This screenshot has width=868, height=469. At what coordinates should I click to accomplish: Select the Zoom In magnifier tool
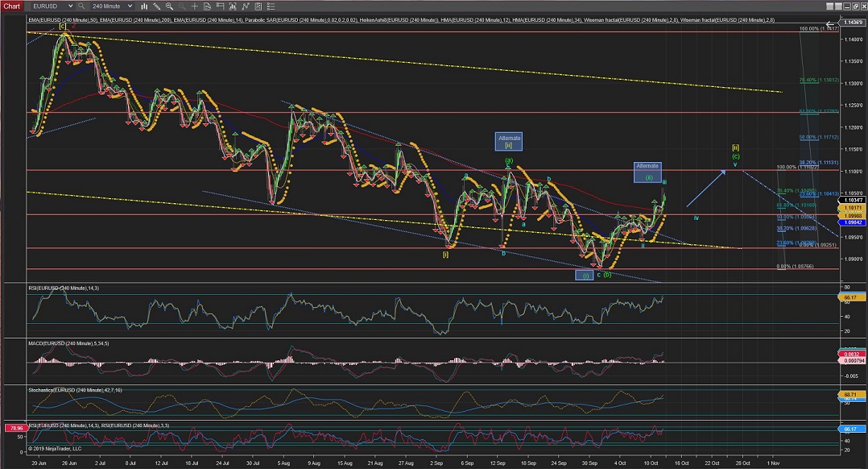coord(169,6)
